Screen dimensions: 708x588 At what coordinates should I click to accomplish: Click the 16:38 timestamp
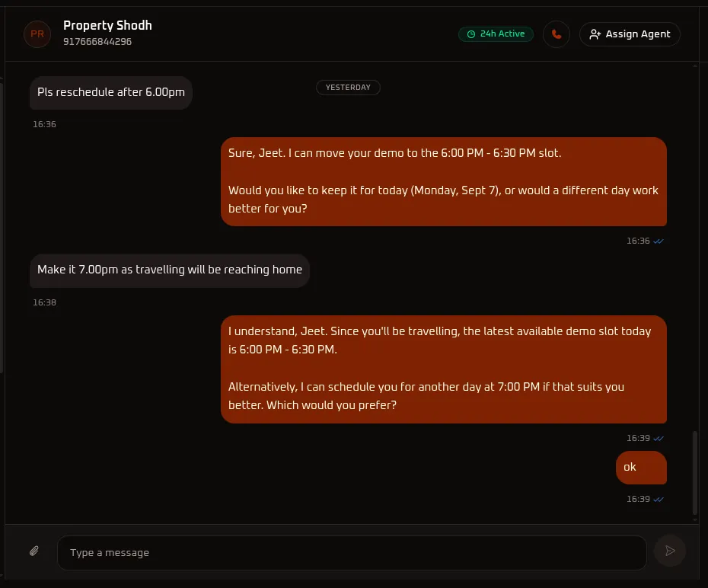(44, 302)
